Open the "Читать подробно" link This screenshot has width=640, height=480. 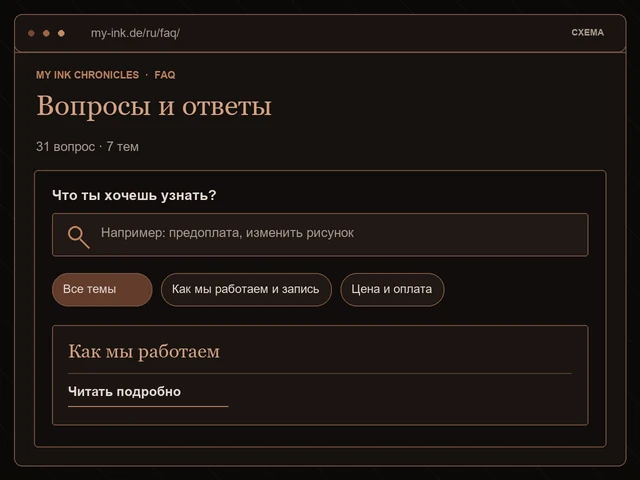pos(124,392)
